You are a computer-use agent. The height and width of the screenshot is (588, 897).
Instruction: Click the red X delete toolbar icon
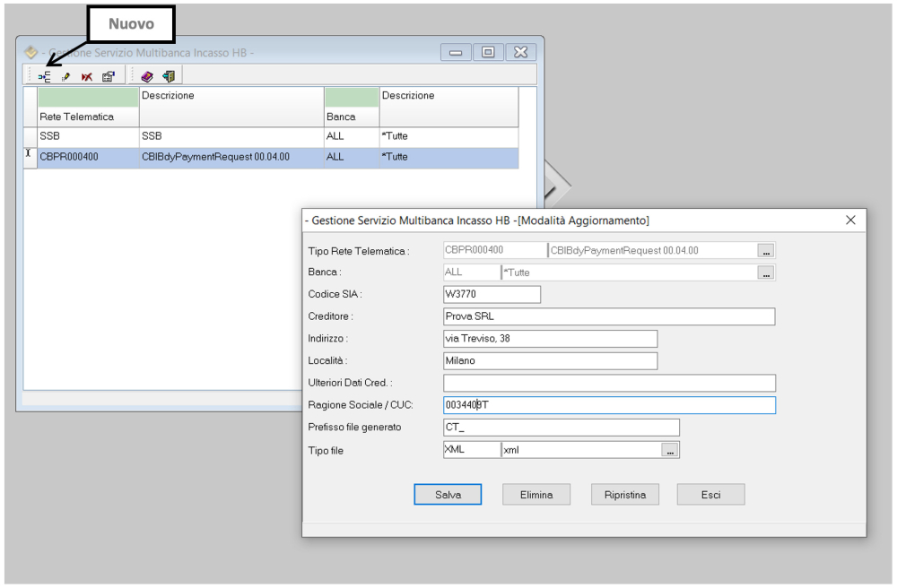87,77
